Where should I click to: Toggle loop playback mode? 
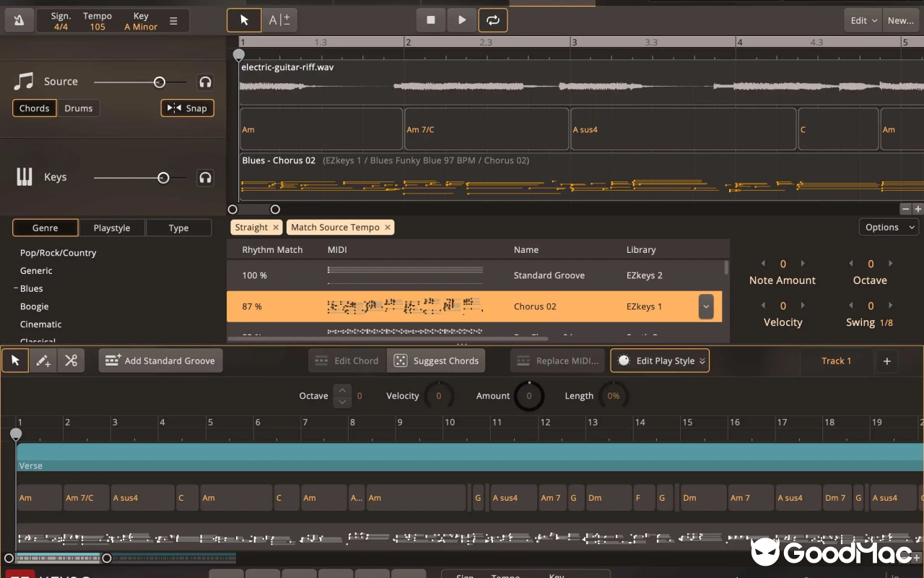tap(493, 20)
